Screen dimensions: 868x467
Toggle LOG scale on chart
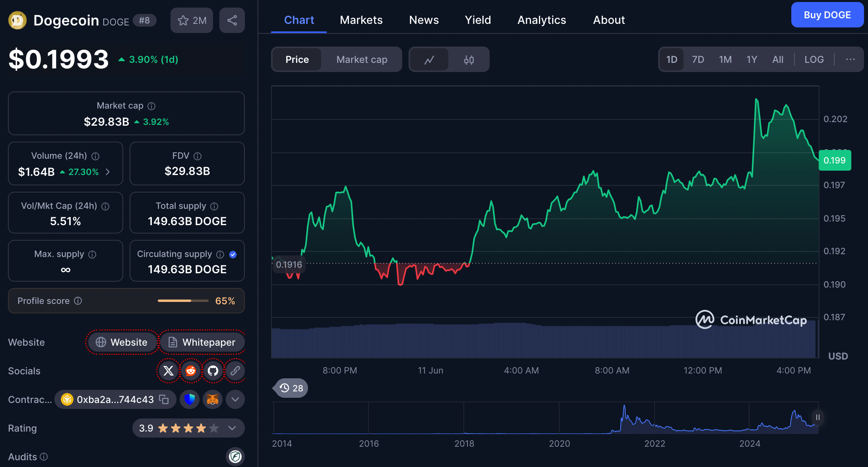coord(814,60)
